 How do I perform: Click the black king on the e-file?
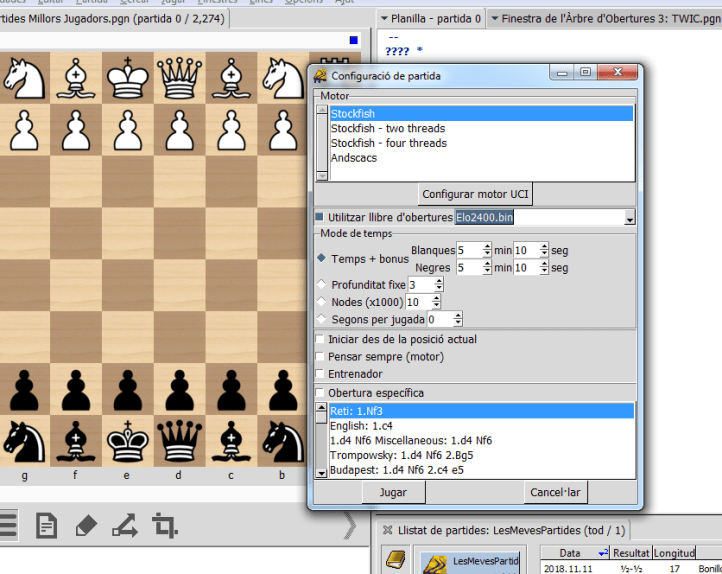[128, 441]
